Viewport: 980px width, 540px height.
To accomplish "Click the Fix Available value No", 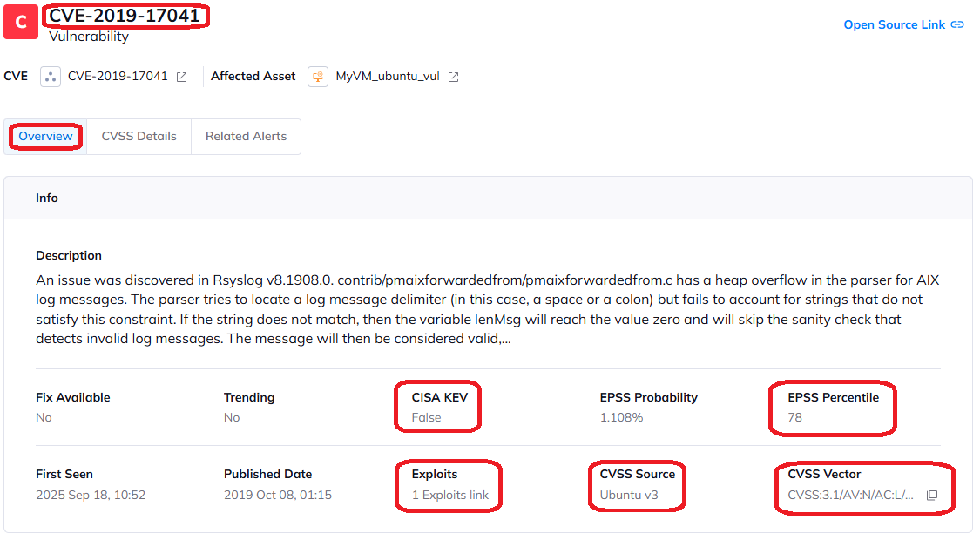I will [x=44, y=417].
